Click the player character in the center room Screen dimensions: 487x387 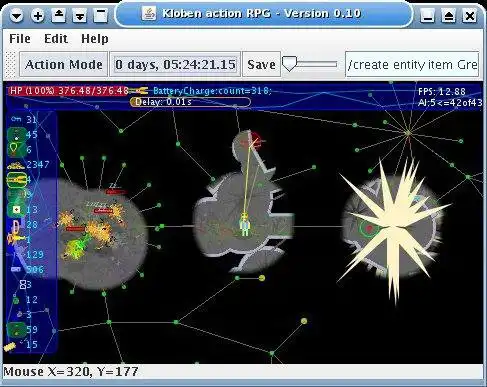pos(245,224)
